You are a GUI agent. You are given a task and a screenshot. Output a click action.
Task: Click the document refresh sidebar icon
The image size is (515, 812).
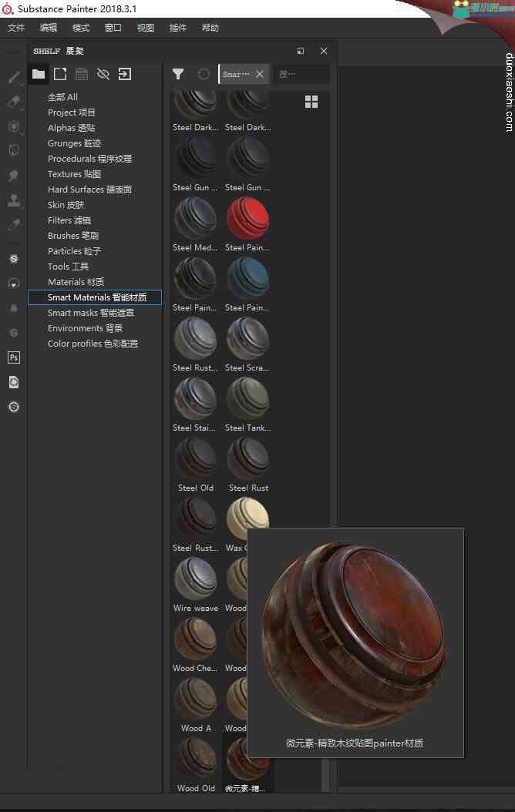(14, 382)
